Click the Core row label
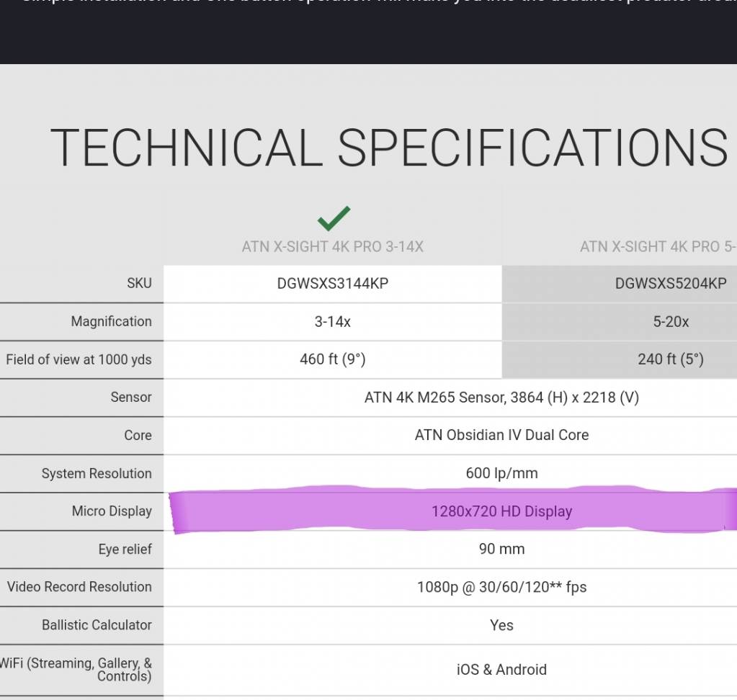 pos(138,435)
